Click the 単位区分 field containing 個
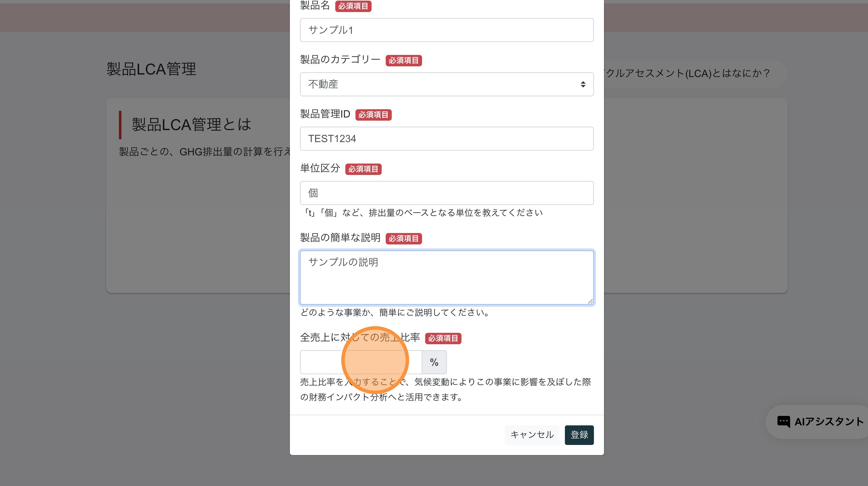The width and height of the screenshot is (868, 486). pos(447,193)
